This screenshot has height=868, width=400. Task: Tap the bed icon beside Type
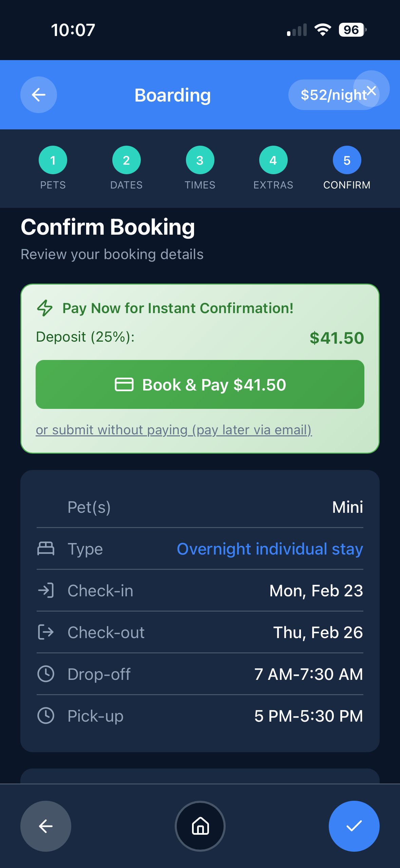tap(46, 549)
